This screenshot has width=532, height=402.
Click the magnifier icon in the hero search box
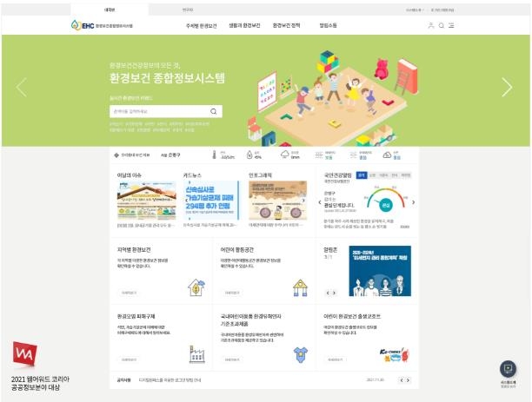[213, 111]
